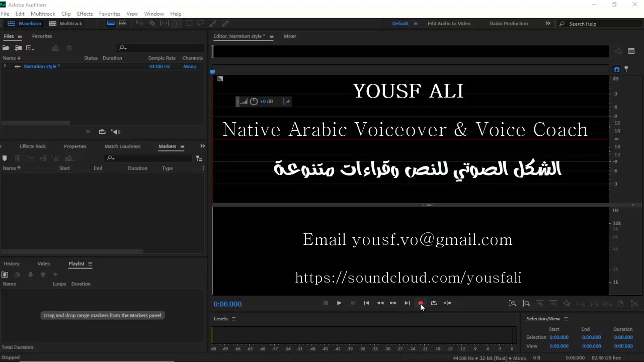This screenshot has height=362, width=644.
Task: Click the Import File icon
Action: click(x=18, y=48)
